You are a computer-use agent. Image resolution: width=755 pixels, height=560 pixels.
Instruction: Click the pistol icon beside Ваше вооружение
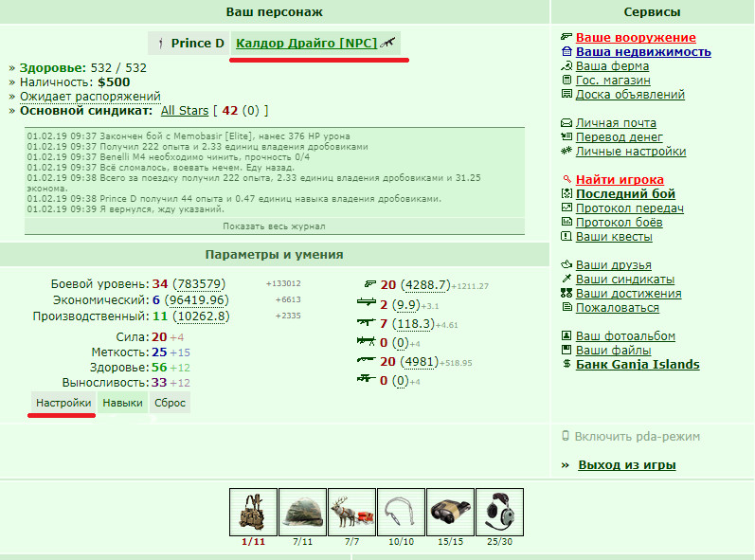click(x=566, y=37)
